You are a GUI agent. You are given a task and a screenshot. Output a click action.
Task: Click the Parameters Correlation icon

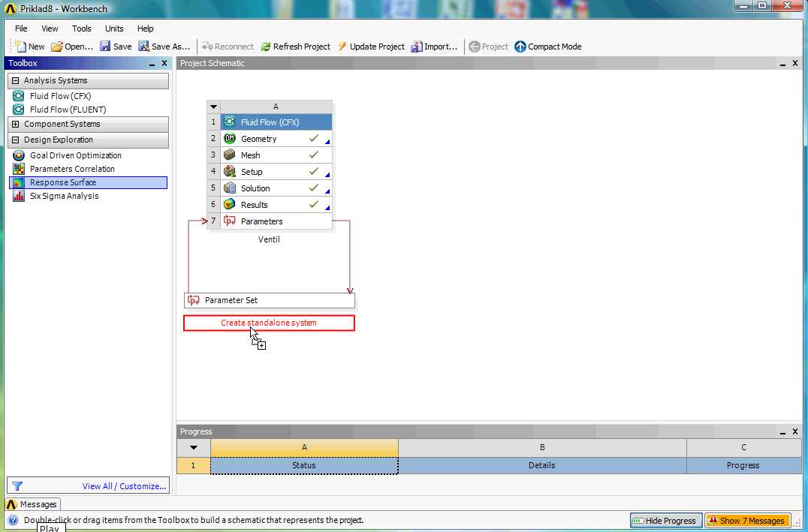tap(19, 168)
